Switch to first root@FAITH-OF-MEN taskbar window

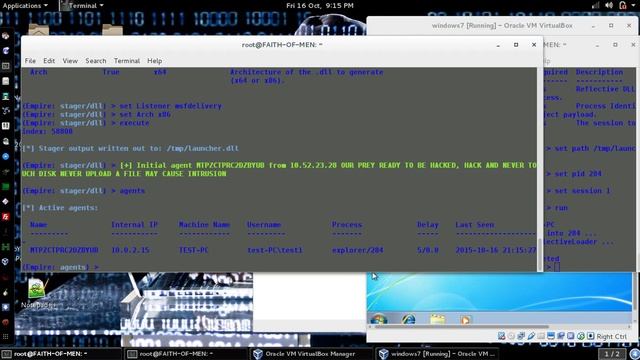pos(61,354)
